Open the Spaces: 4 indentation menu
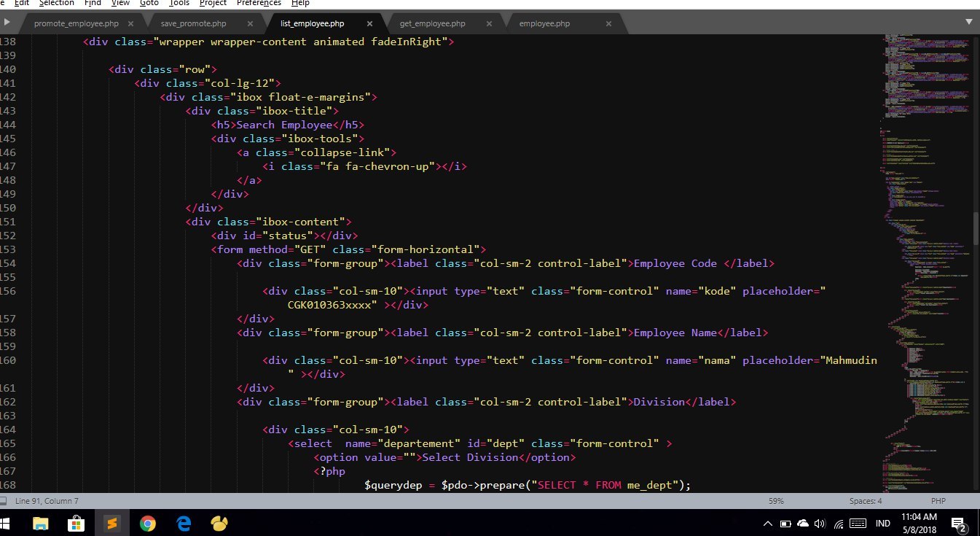The width and height of the screenshot is (980, 536). (865, 501)
